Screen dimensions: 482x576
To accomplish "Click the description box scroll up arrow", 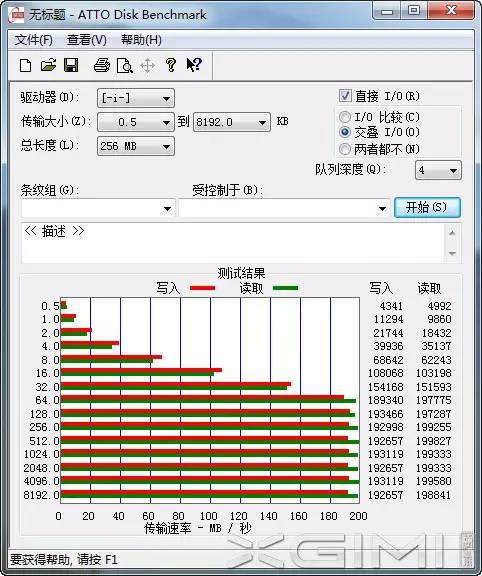I will 452,233.
